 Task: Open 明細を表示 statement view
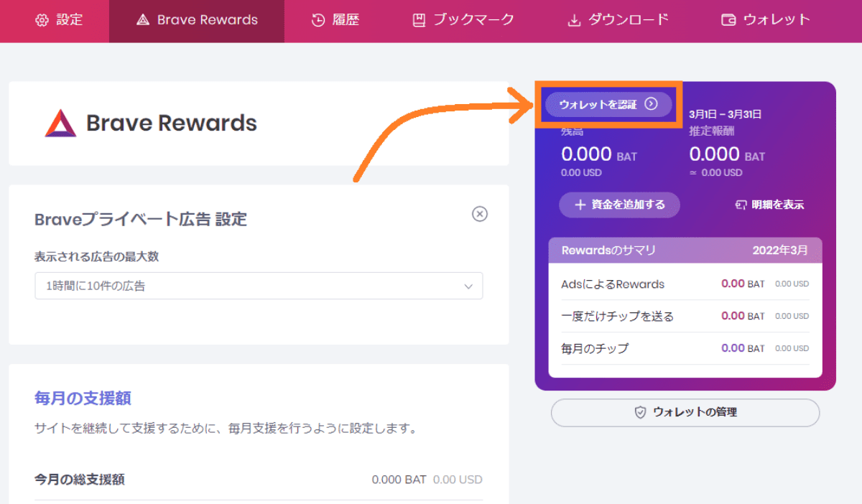pyautogui.click(x=769, y=205)
